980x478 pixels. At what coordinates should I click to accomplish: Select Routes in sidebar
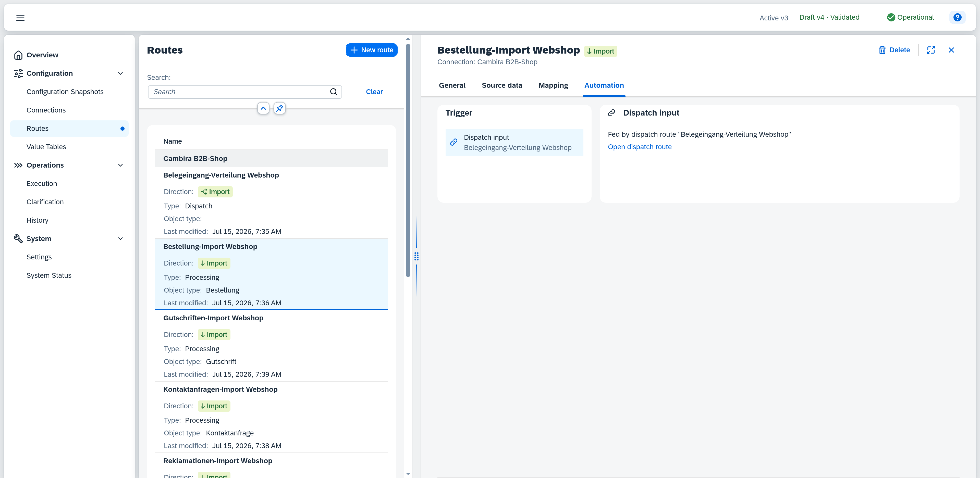(x=69, y=129)
